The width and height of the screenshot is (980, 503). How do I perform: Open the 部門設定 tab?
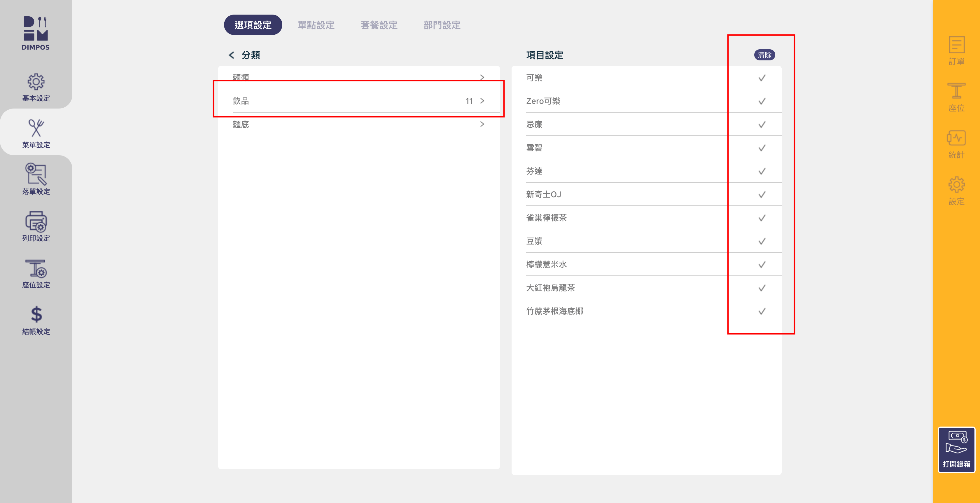[442, 25]
